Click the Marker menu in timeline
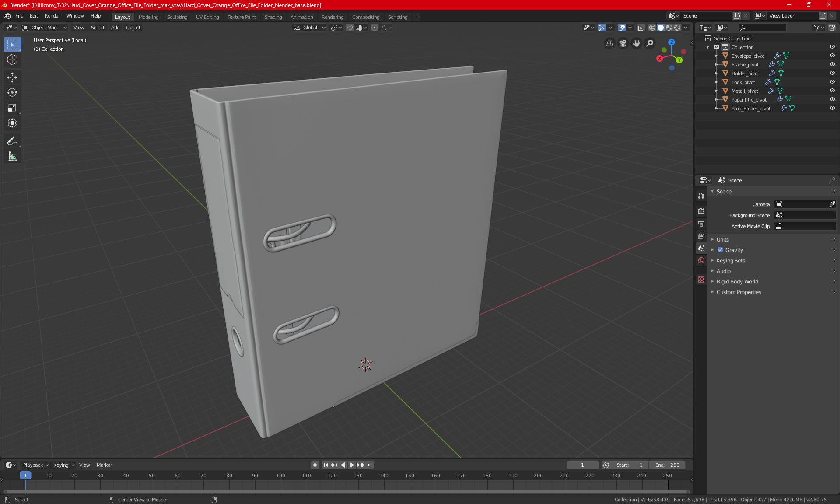The width and height of the screenshot is (840, 504). (x=104, y=465)
